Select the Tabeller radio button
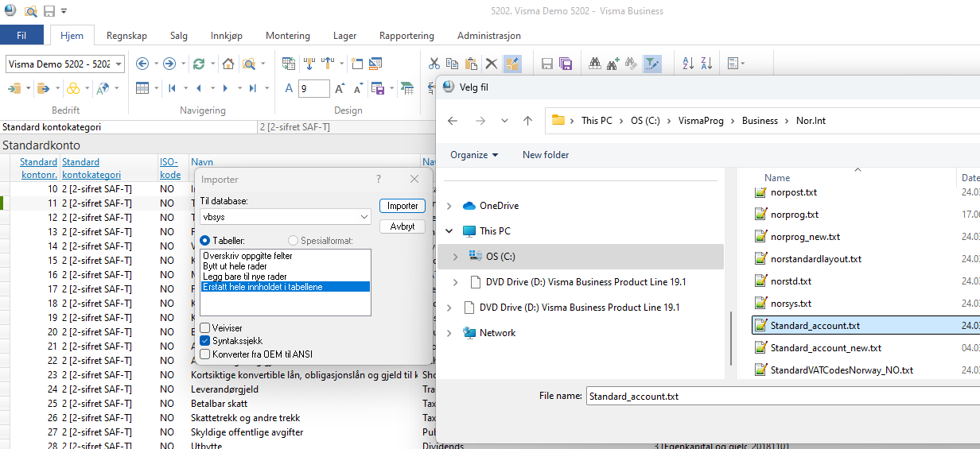The height and width of the screenshot is (449, 980). pyautogui.click(x=205, y=240)
